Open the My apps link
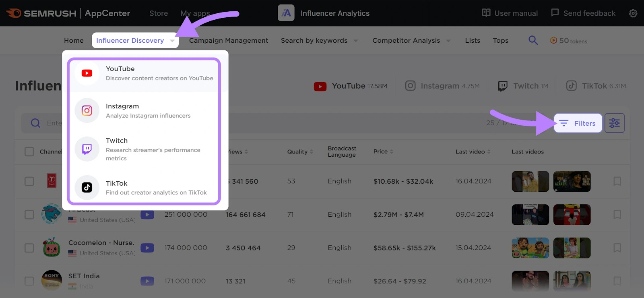The width and height of the screenshot is (644, 298). tap(195, 13)
